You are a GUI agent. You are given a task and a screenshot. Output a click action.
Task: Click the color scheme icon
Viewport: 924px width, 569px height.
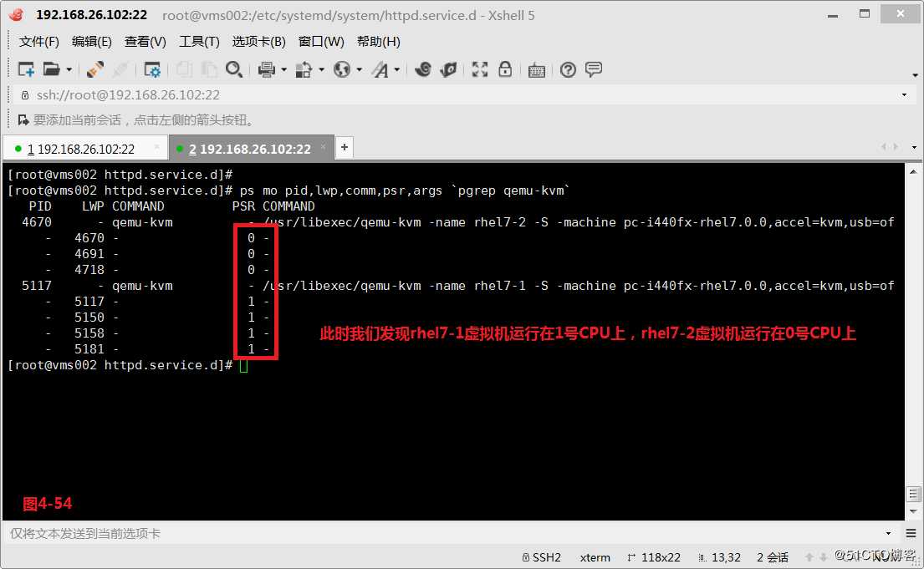[304, 69]
